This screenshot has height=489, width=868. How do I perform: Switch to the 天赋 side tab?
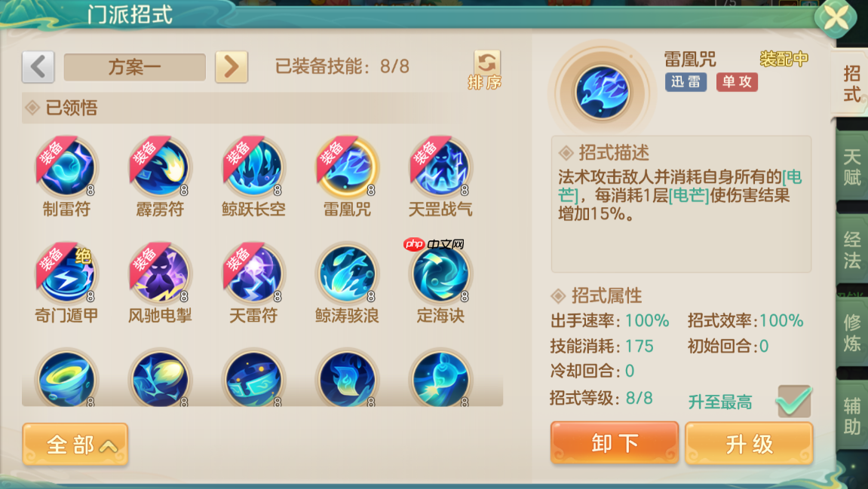pos(851,167)
